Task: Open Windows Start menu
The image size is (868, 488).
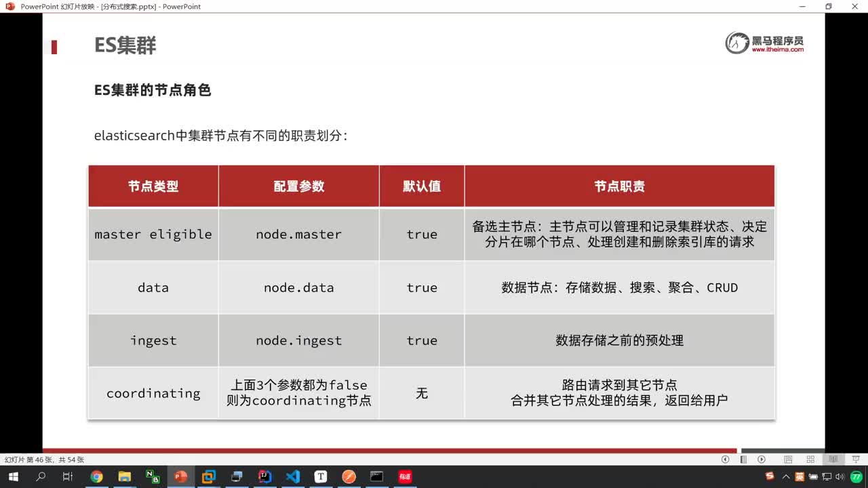Action: coord(13,476)
